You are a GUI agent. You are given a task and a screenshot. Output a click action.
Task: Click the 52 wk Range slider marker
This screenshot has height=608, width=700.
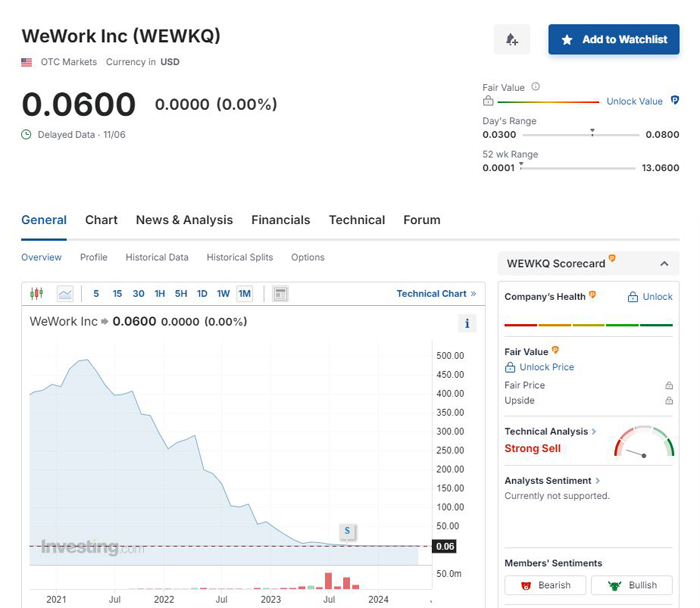(521, 166)
